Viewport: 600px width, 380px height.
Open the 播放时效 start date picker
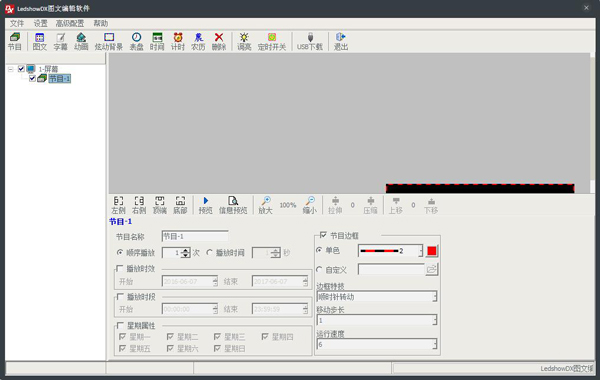coord(215,282)
